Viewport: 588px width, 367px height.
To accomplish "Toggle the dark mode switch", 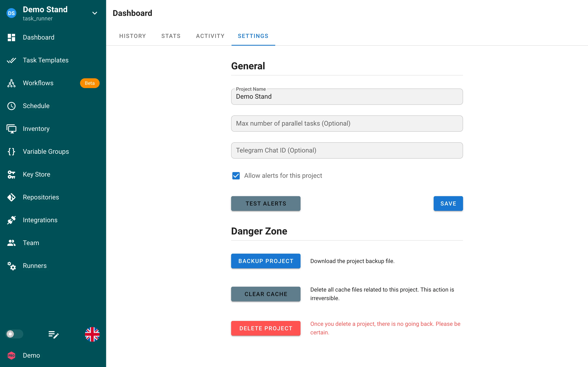I will pos(14,334).
